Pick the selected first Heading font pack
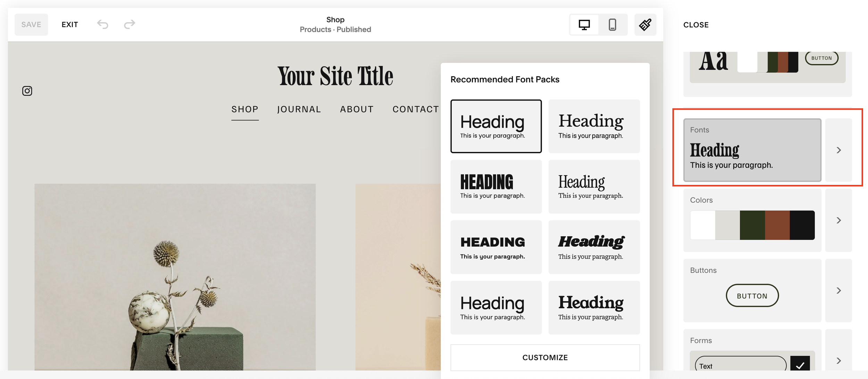868x379 pixels. [x=496, y=126]
